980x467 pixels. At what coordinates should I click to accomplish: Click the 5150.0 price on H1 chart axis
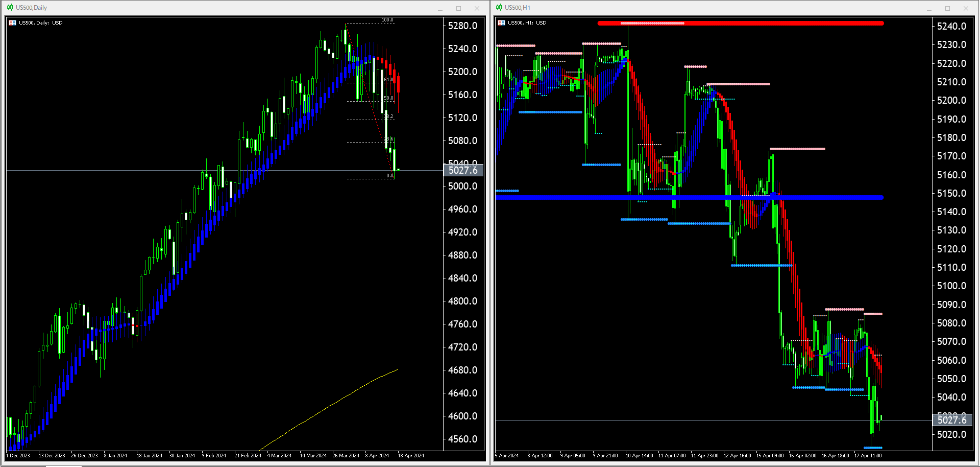click(951, 194)
